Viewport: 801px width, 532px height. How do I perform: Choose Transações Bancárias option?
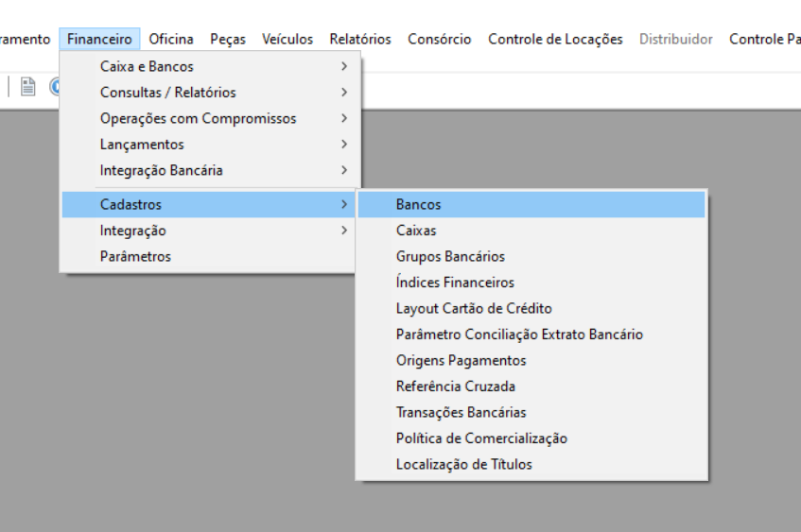(531, 413)
